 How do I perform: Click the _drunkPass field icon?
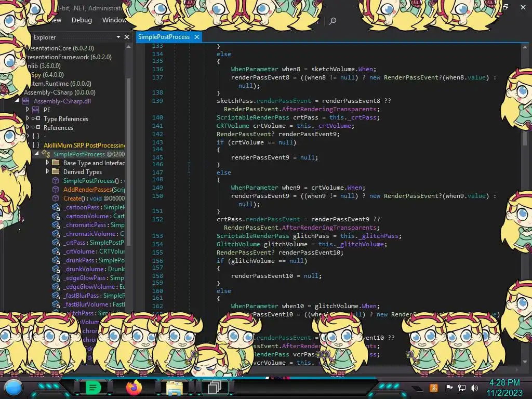56,260
